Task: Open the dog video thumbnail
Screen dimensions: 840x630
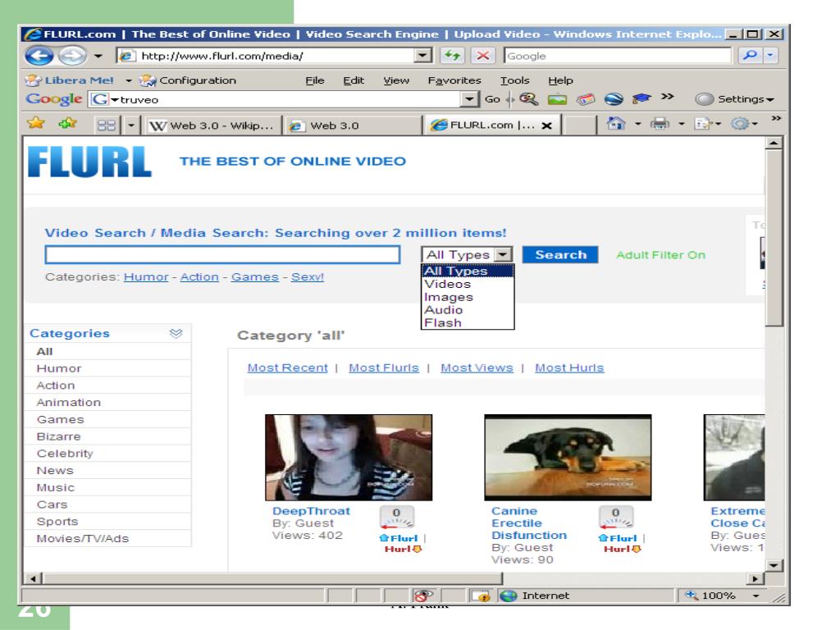Action: (x=568, y=458)
